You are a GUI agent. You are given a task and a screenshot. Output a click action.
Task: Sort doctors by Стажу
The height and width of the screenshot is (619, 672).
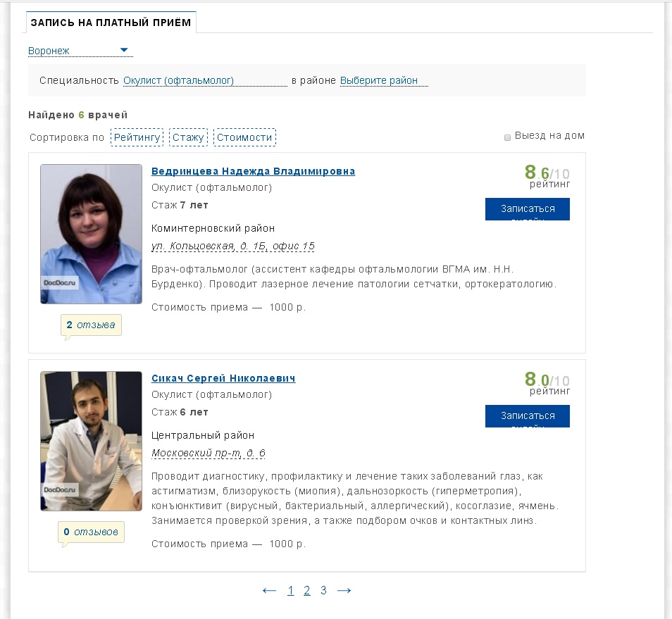click(x=188, y=137)
